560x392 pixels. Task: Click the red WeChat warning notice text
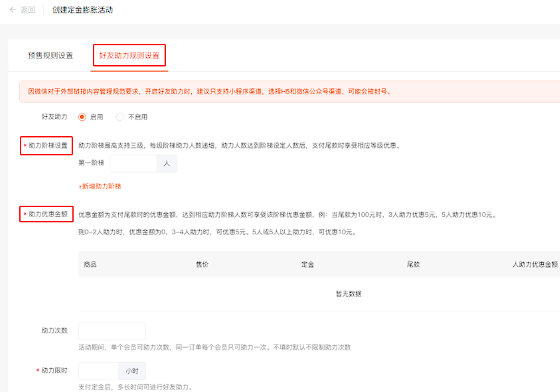(210, 91)
